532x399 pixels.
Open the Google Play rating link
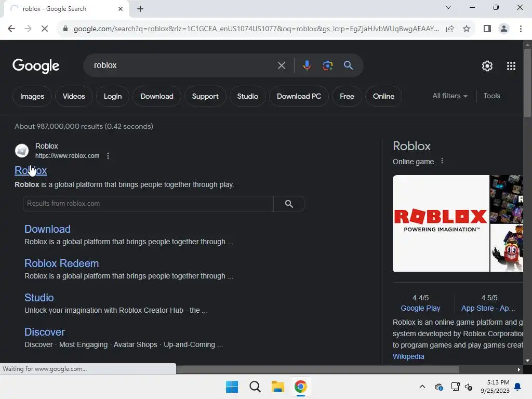point(420,308)
